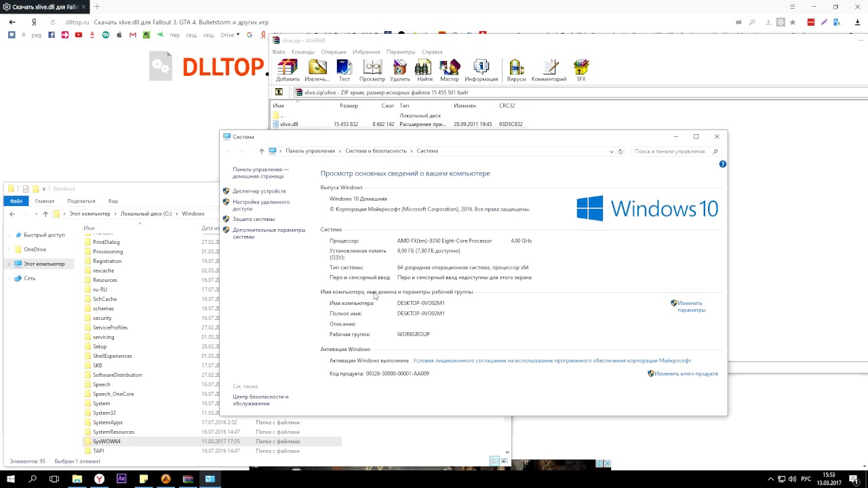
Task: Open the WinRAR Файл menu
Action: pyautogui.click(x=279, y=52)
